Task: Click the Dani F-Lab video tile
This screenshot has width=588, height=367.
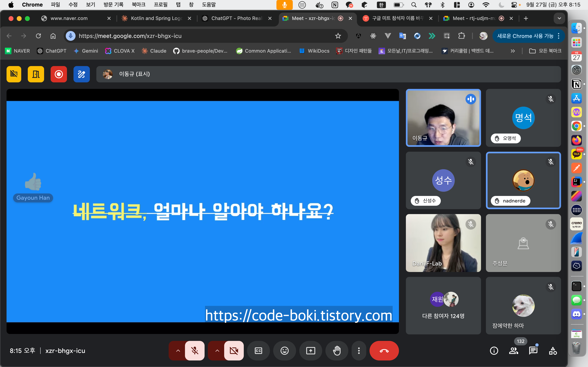Action: (x=443, y=243)
